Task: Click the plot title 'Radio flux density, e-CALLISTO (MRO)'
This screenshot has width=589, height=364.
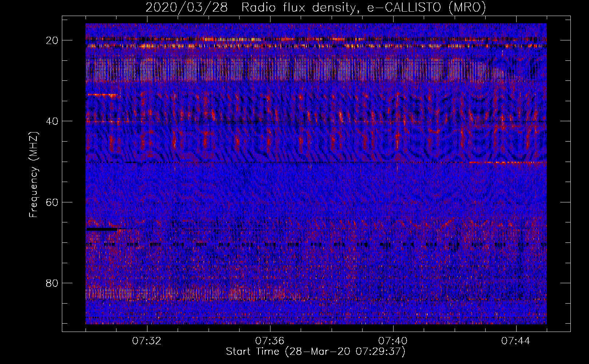Action: coord(364,7)
